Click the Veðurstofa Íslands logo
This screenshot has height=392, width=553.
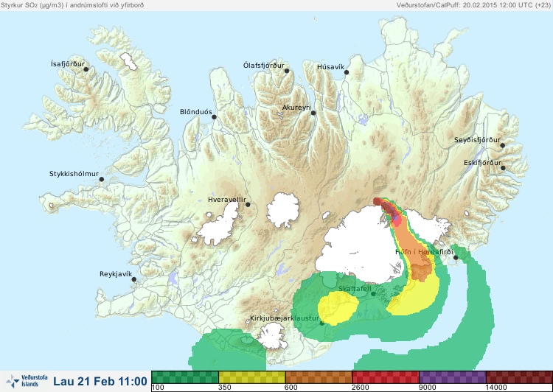[27, 381]
